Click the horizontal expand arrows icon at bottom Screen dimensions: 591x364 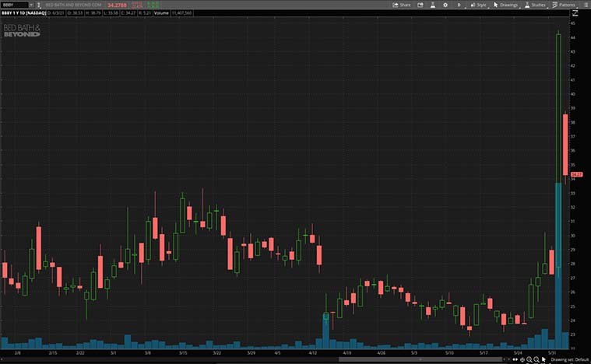tap(515, 359)
